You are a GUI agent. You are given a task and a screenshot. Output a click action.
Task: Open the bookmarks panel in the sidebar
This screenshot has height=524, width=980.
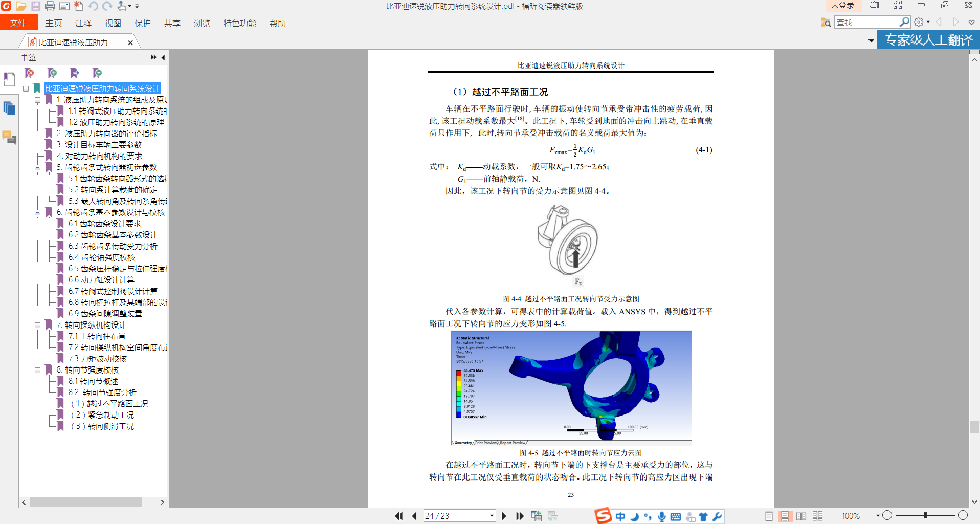pyautogui.click(x=9, y=79)
